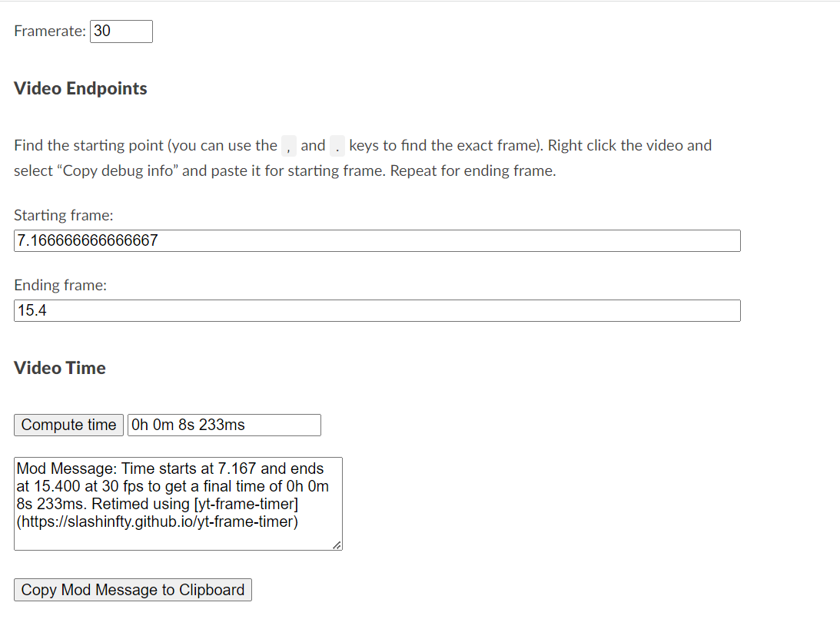
Task: Click the Ending frame label
Action: coord(60,285)
